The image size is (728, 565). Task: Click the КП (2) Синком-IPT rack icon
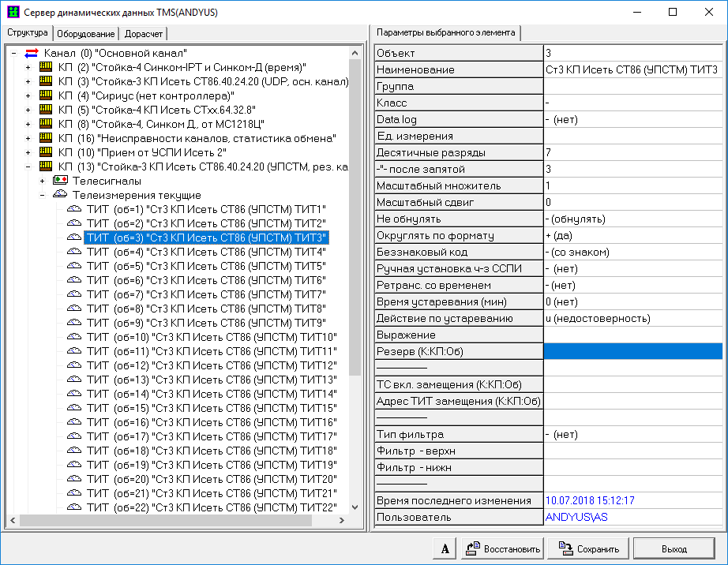(x=47, y=67)
